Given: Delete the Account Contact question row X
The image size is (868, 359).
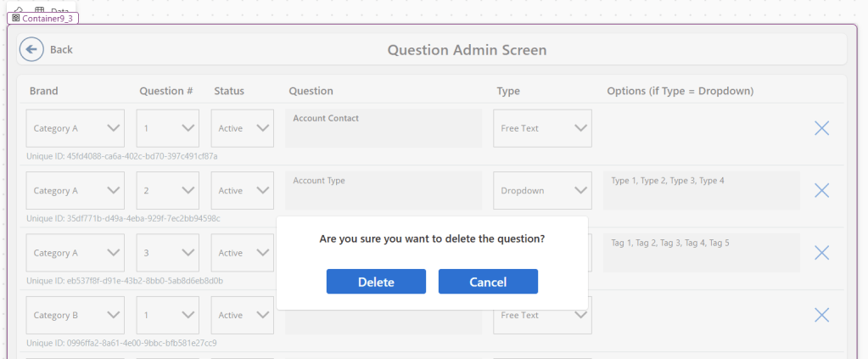Looking at the screenshot, I should (821, 128).
